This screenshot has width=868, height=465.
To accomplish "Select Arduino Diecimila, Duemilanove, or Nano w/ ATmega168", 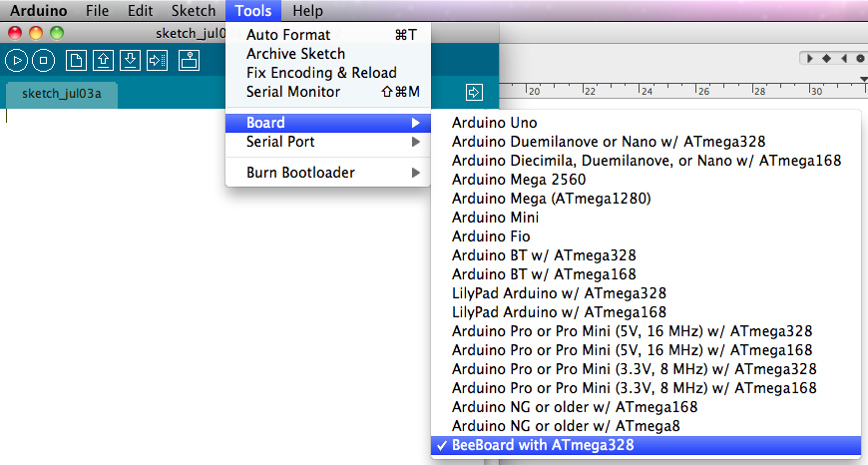I will tap(647, 161).
